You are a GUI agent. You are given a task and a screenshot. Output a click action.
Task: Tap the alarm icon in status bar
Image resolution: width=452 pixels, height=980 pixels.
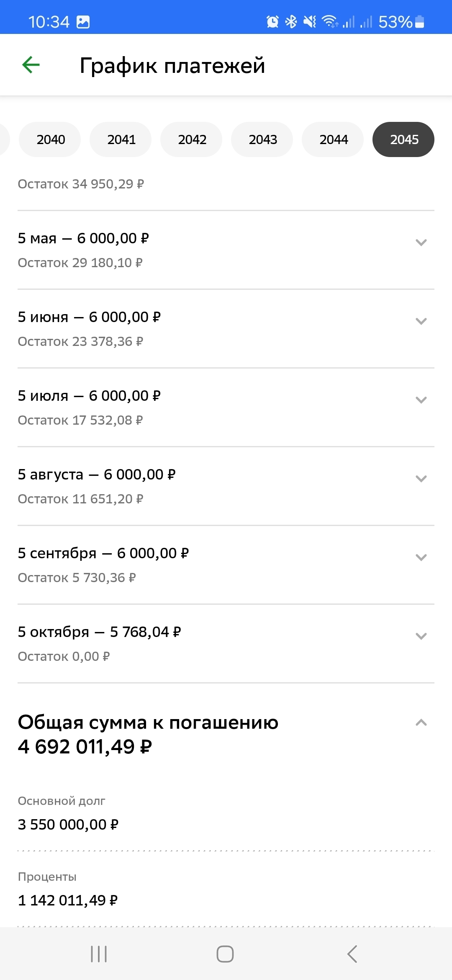272,21
